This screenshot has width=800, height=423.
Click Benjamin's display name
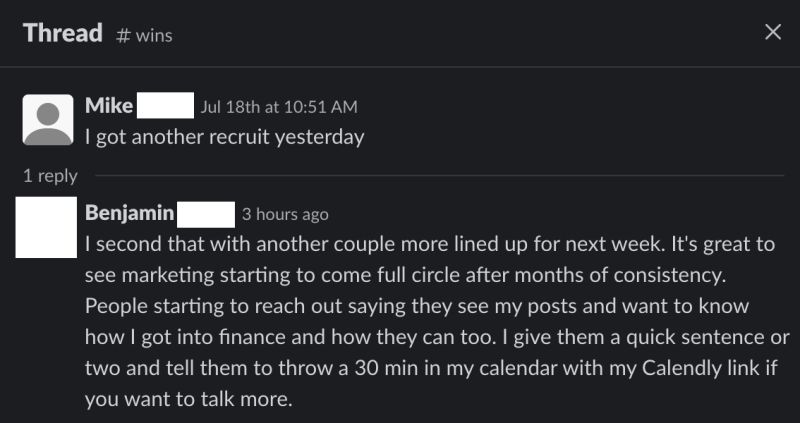coord(130,213)
